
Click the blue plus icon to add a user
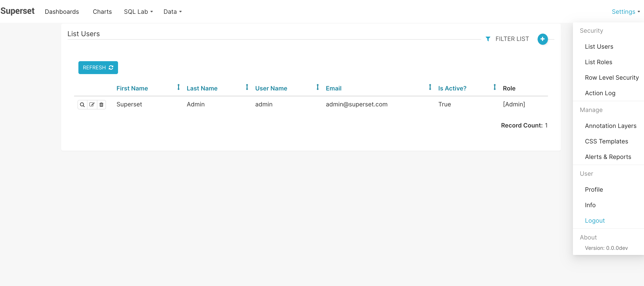(543, 39)
